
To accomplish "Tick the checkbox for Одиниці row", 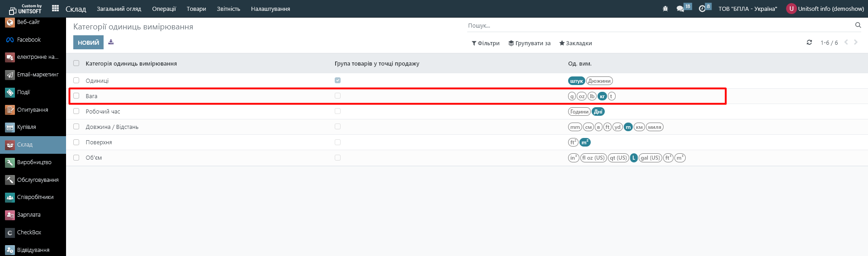I will [x=76, y=81].
